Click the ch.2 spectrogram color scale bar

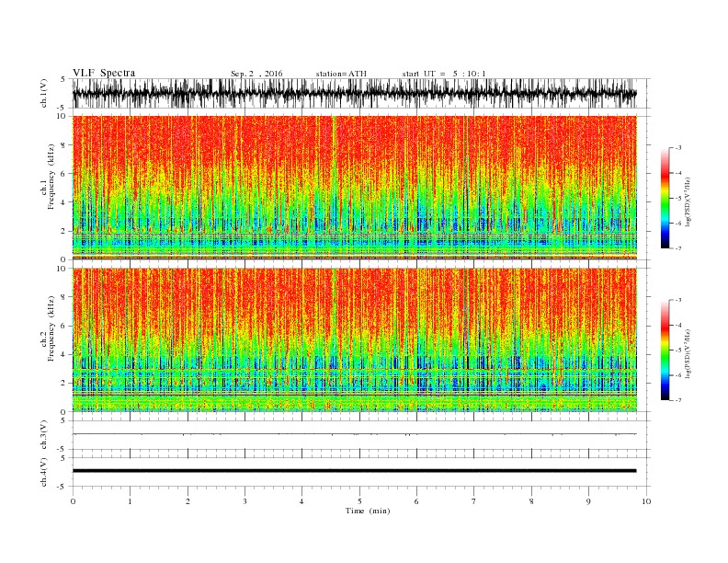(x=665, y=350)
